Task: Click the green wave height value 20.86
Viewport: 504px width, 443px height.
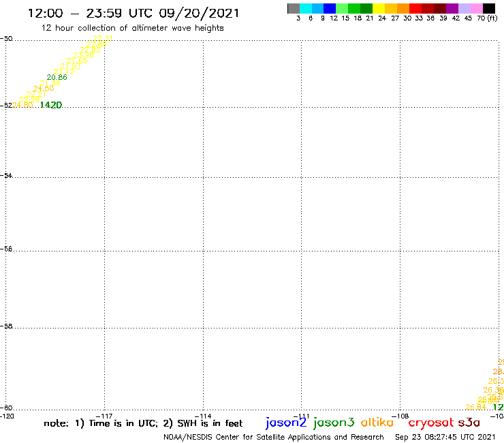Action: 57,77
